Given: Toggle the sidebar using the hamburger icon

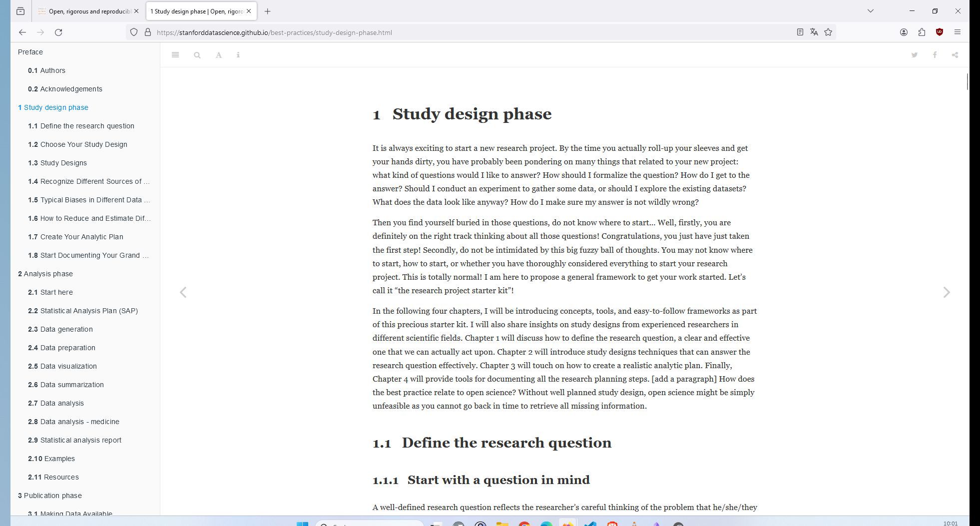Looking at the screenshot, I should click(x=175, y=55).
